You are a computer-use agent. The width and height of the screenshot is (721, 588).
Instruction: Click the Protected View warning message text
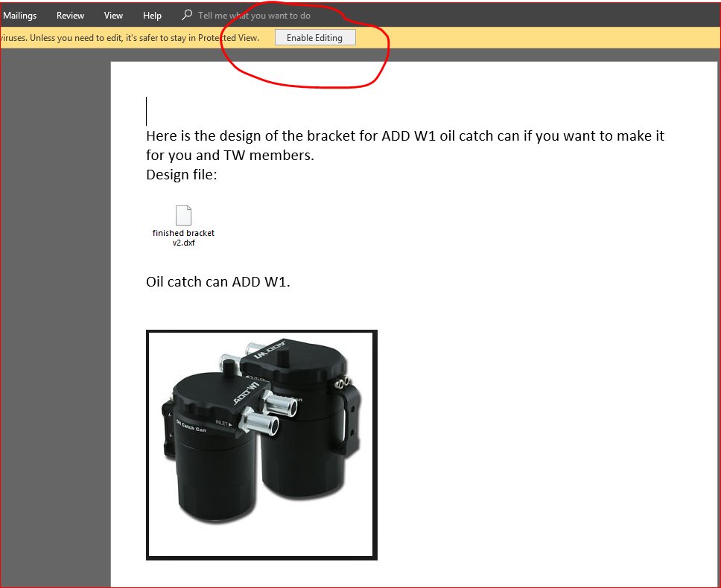(x=130, y=38)
